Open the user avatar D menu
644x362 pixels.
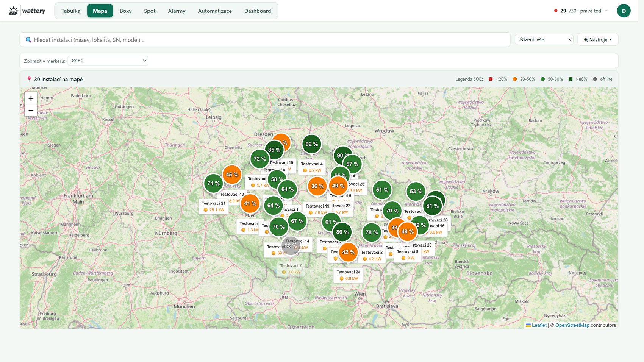(x=624, y=11)
